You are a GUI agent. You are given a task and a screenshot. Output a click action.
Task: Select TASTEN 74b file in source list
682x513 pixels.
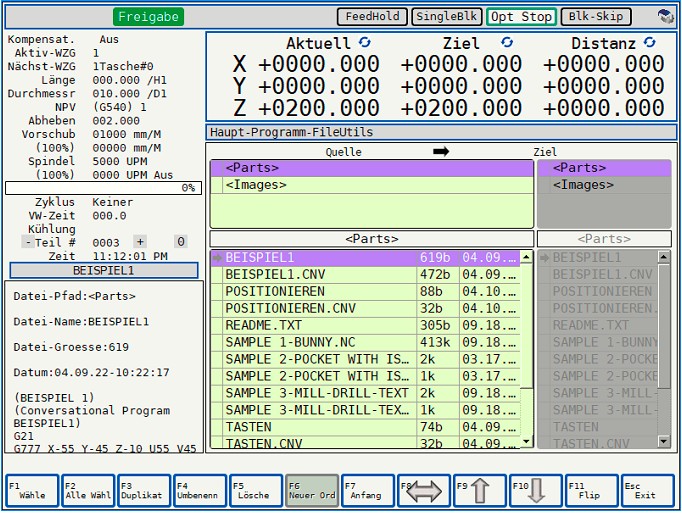click(365, 427)
